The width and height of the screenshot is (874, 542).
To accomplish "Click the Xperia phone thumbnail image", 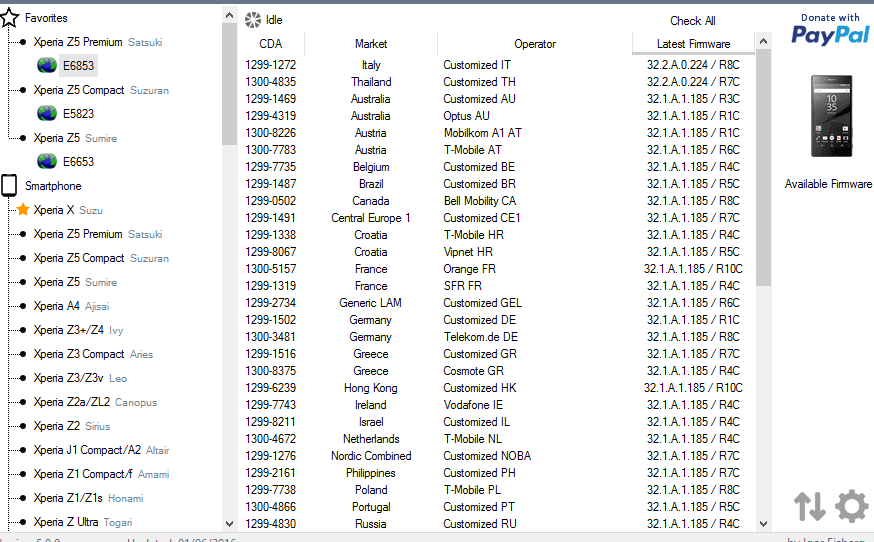I will [831, 116].
